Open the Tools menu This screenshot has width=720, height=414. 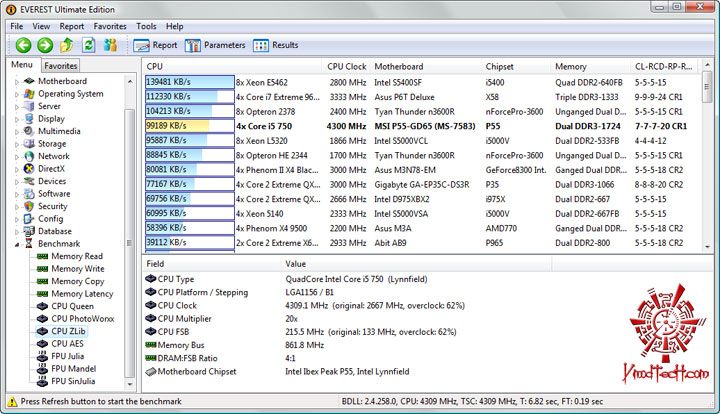click(x=146, y=26)
